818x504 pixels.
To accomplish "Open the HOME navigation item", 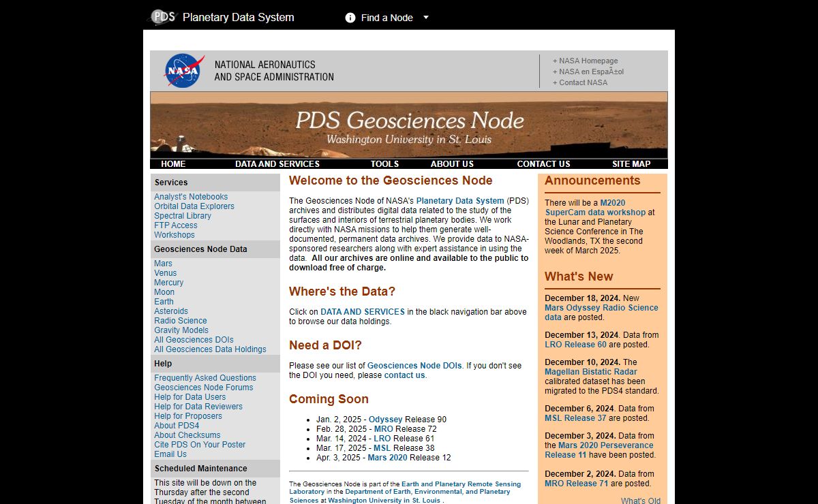I will tap(173, 164).
